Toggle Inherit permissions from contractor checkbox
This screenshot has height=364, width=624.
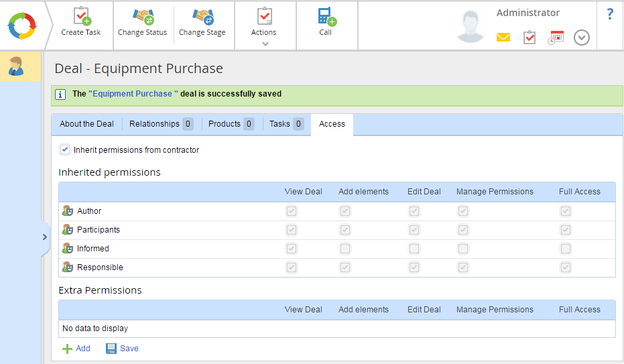(65, 149)
